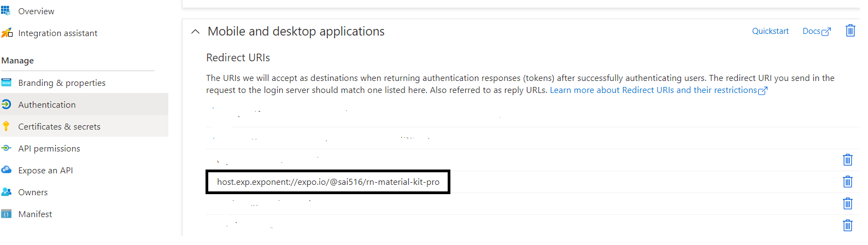Image resolution: width=868 pixels, height=245 pixels.
Task: Click the trash icon just below the expo URI row
Action: [x=847, y=203]
